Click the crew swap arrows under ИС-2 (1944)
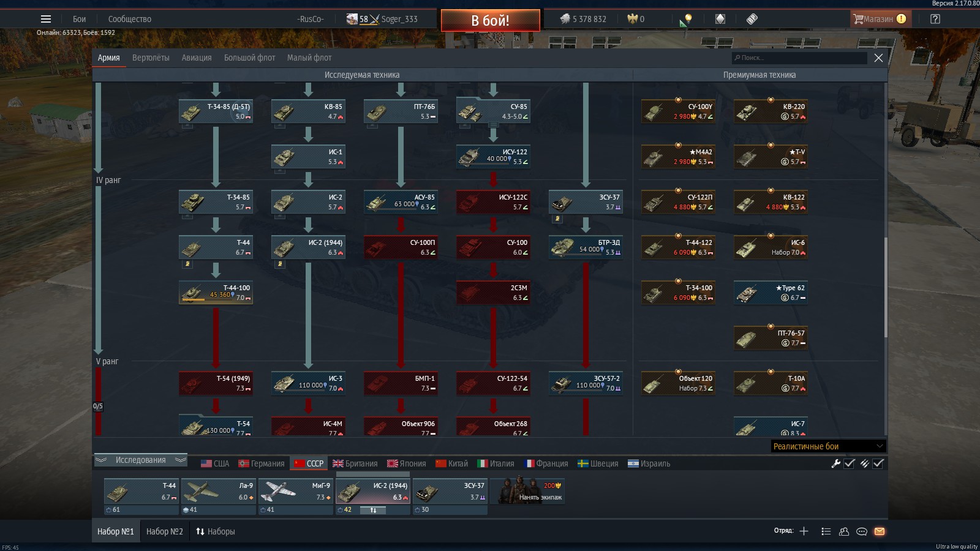Viewport: 980px width, 551px height. click(x=373, y=510)
